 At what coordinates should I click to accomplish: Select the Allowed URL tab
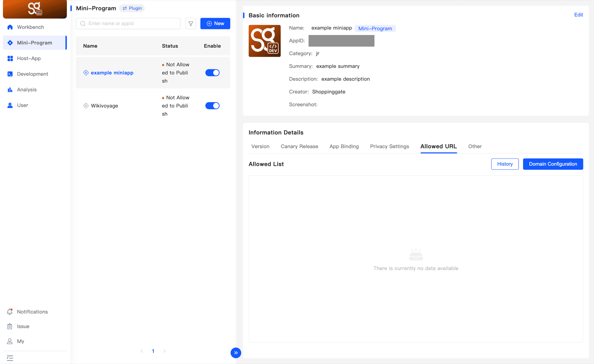click(x=438, y=146)
